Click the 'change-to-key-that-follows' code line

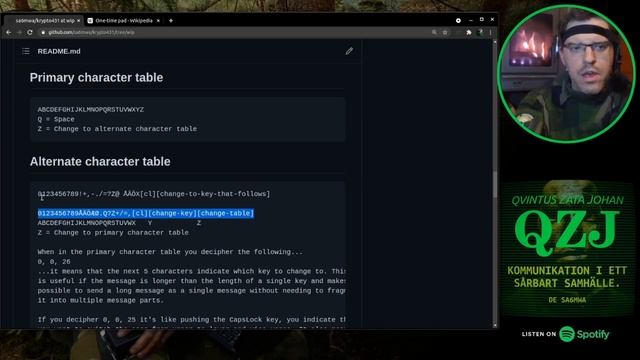(154, 194)
